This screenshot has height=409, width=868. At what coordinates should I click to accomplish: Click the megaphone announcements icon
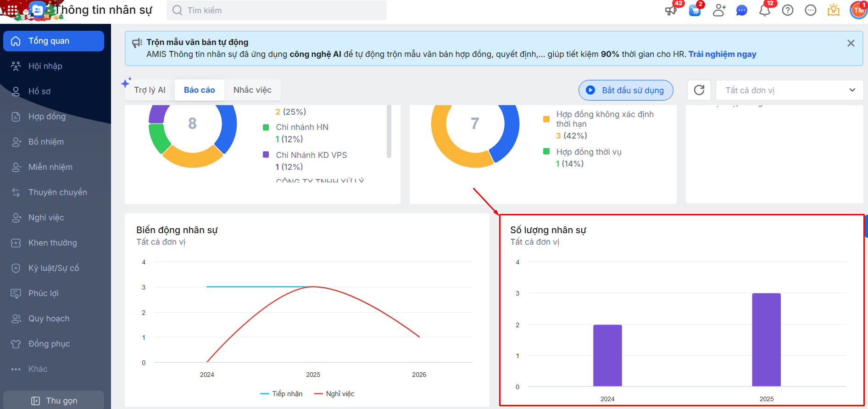tap(671, 11)
